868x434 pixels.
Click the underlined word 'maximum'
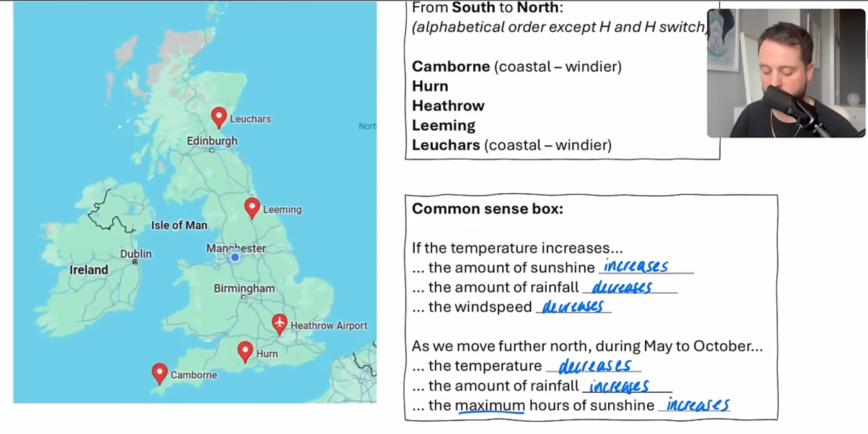pyautogui.click(x=490, y=406)
